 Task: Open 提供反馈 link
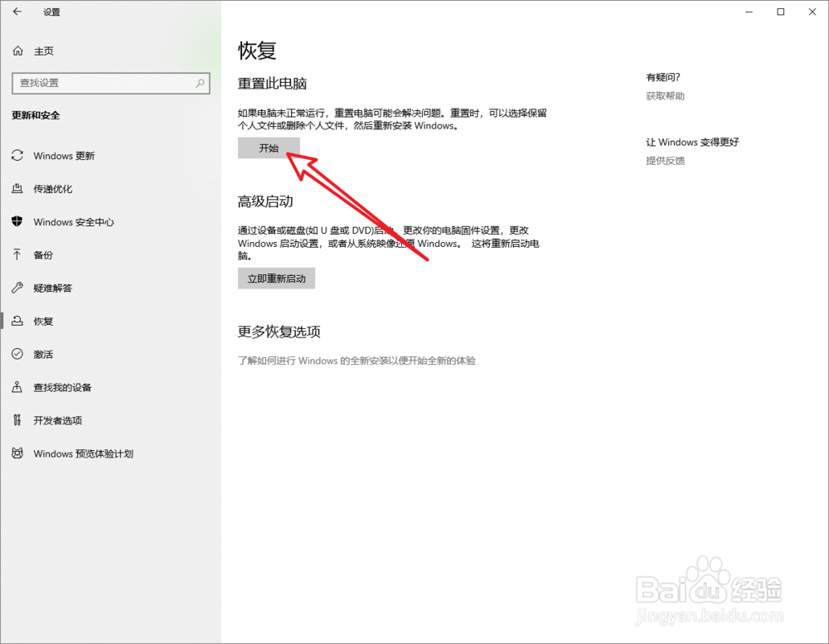click(665, 161)
